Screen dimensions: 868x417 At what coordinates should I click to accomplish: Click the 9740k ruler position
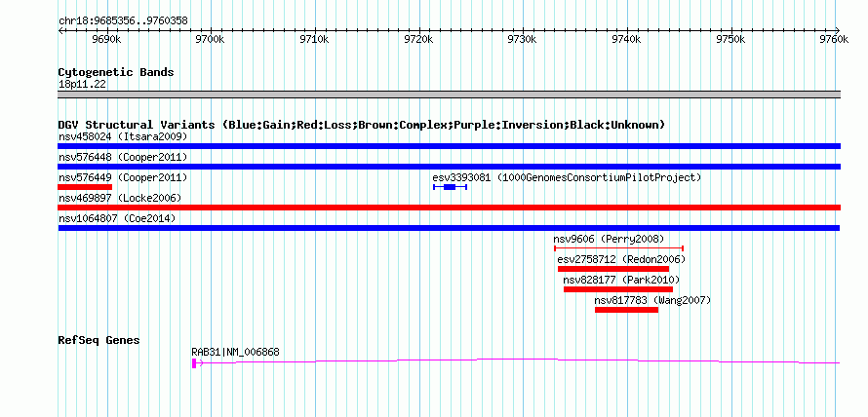627,39
